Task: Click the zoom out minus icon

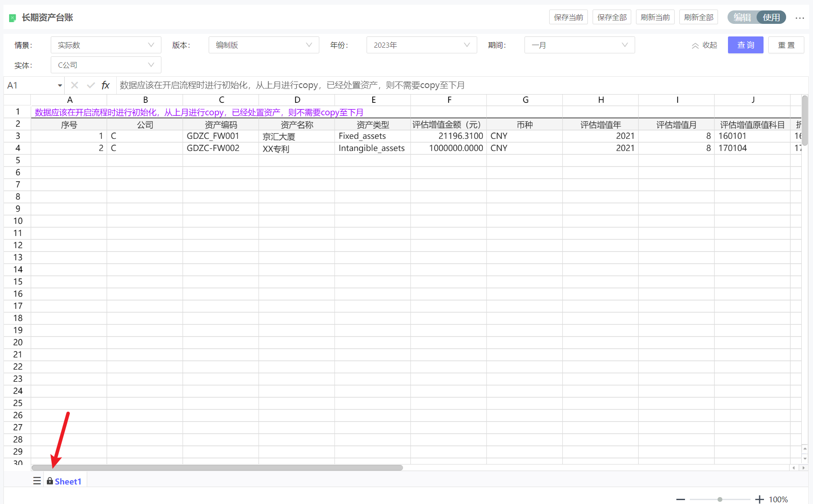Action: pos(681,499)
